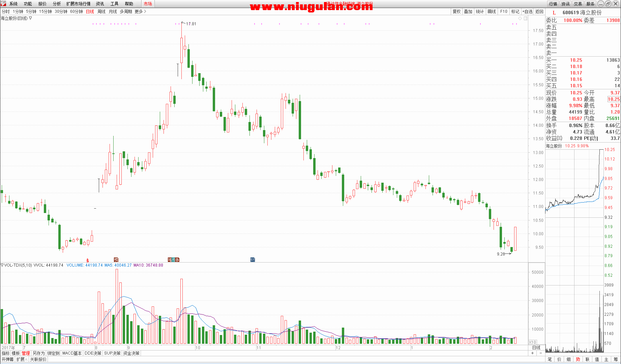Click the diamond icon above the price axis

tap(520, 18)
